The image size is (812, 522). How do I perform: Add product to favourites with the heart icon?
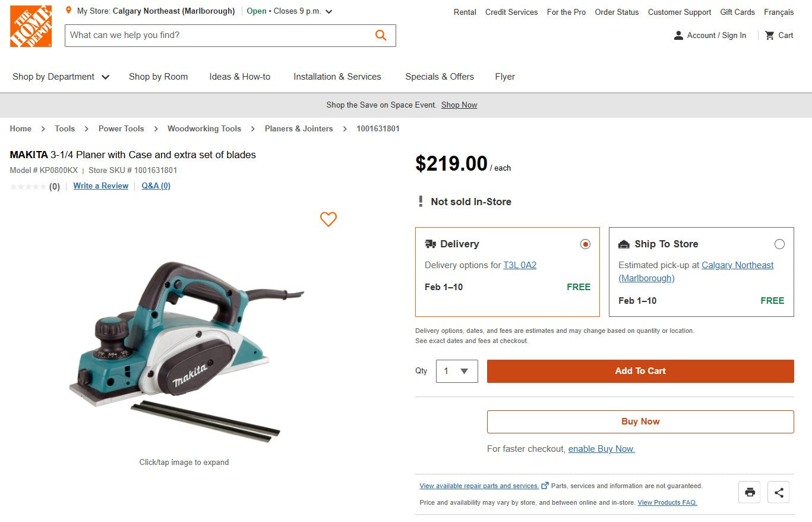coord(328,219)
